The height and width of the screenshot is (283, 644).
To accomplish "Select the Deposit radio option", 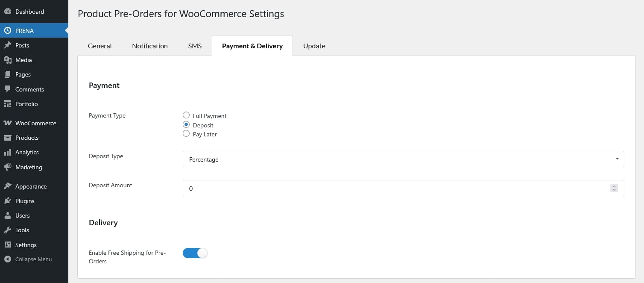I will [x=186, y=125].
